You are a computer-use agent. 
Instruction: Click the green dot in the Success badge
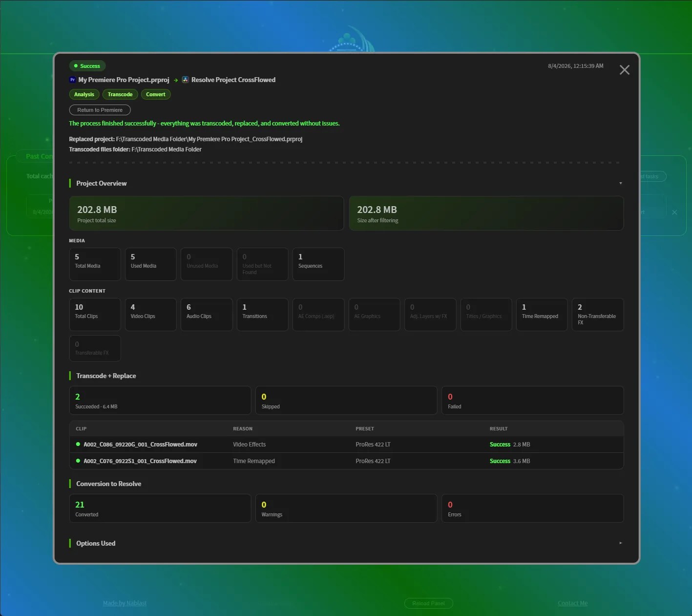pyautogui.click(x=76, y=66)
